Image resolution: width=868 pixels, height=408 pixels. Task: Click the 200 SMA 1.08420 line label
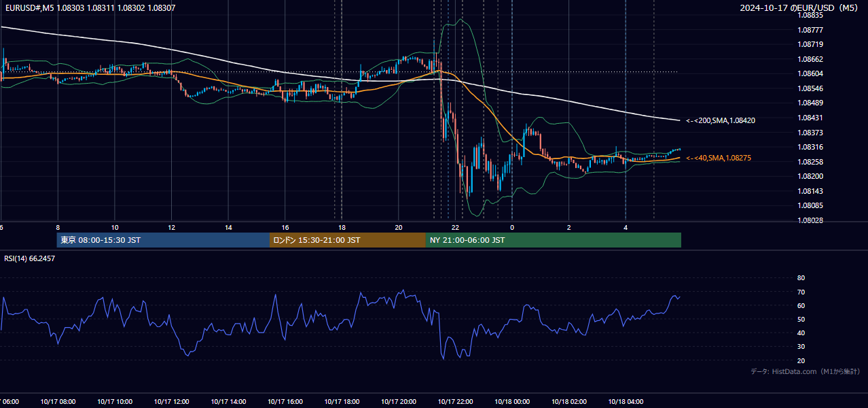coord(721,120)
